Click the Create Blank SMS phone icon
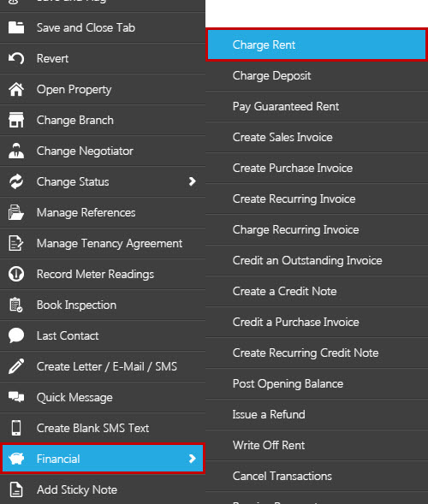 [16, 428]
